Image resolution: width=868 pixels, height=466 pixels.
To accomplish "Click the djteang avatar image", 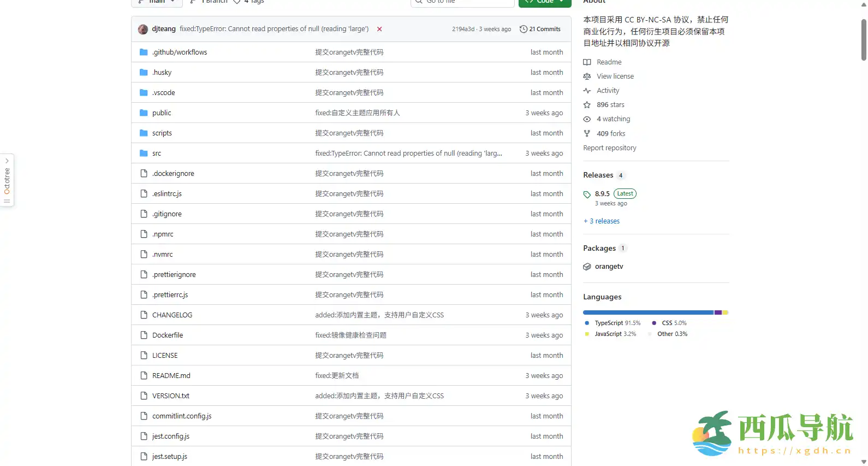I will [143, 29].
